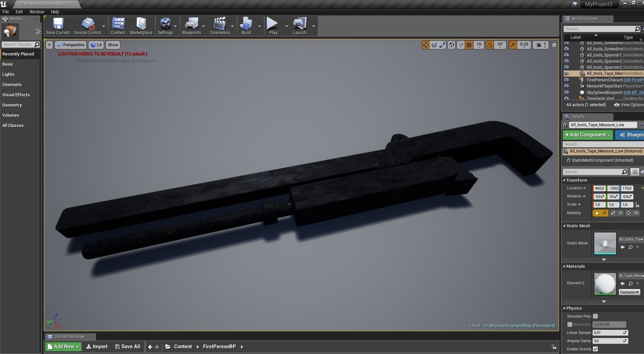
Task: Reset Location to default arrow
Action: click(642, 188)
